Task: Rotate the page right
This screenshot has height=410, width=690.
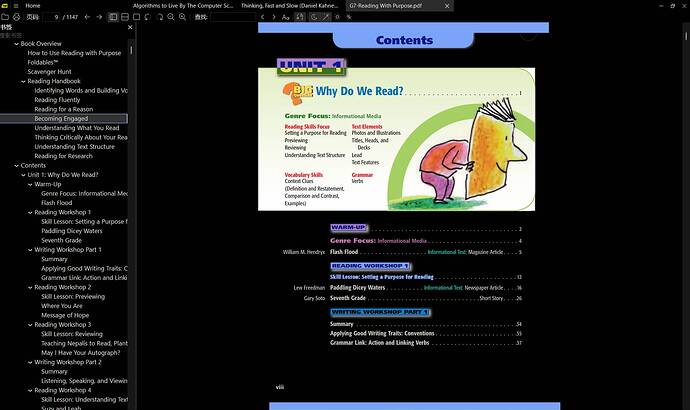Action: [159, 17]
